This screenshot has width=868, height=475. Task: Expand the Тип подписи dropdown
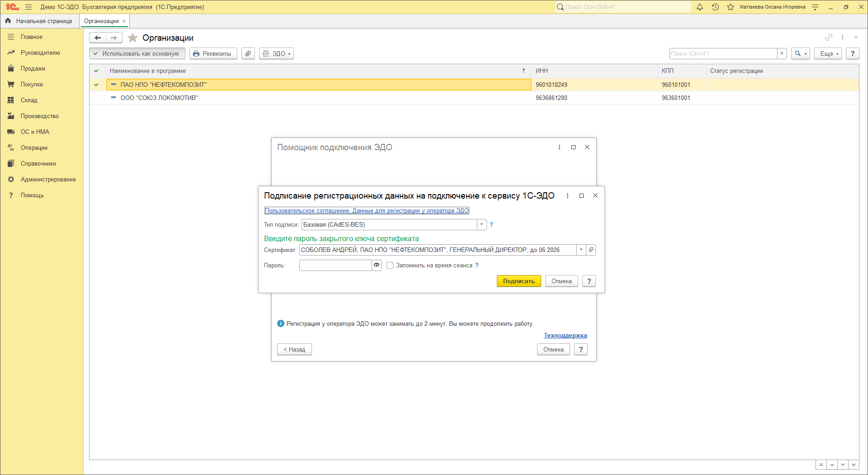(481, 224)
